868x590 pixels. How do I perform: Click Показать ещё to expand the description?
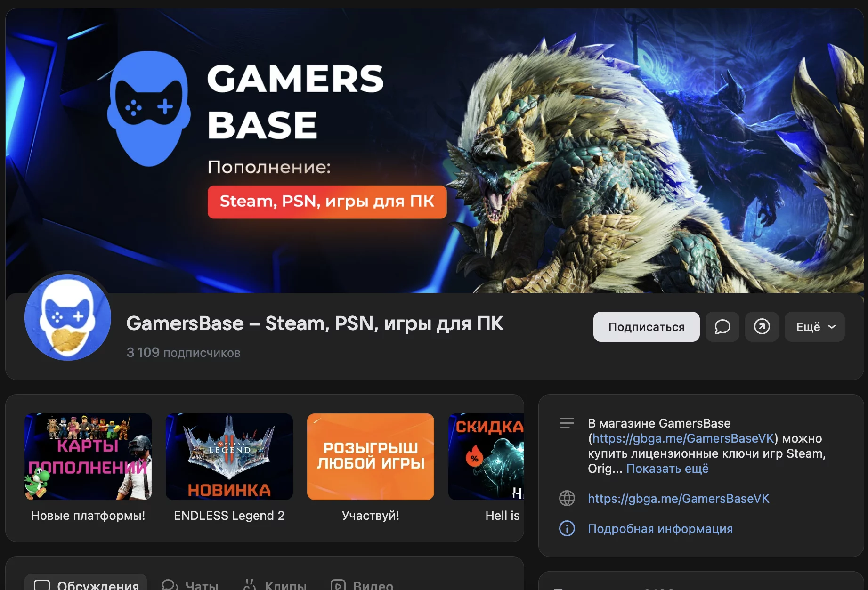tap(667, 469)
